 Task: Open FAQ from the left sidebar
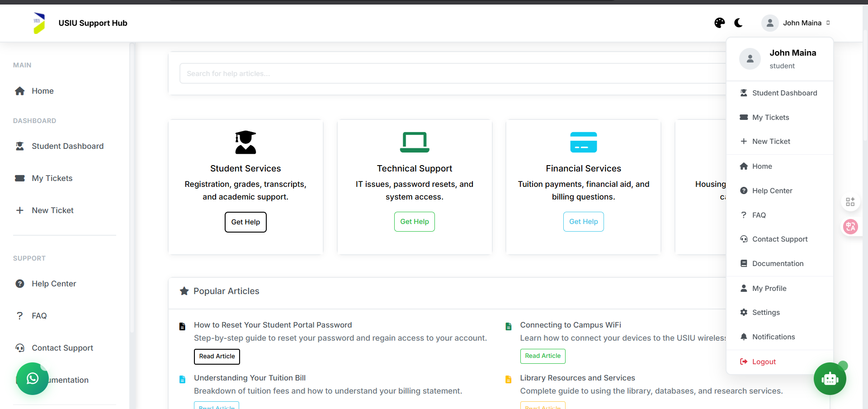[39, 316]
